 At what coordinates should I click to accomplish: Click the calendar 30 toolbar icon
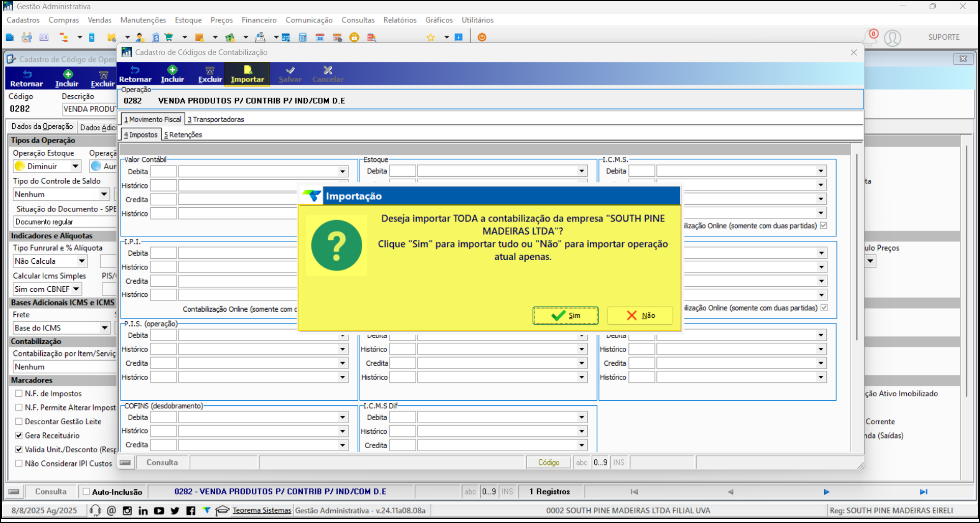click(320, 37)
